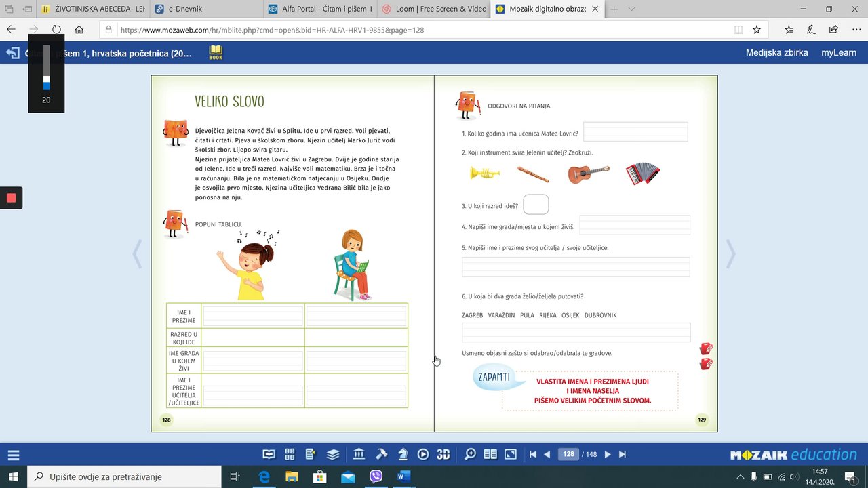Click the taskbar search box
The height and width of the screenshot is (488, 868).
coord(124,476)
